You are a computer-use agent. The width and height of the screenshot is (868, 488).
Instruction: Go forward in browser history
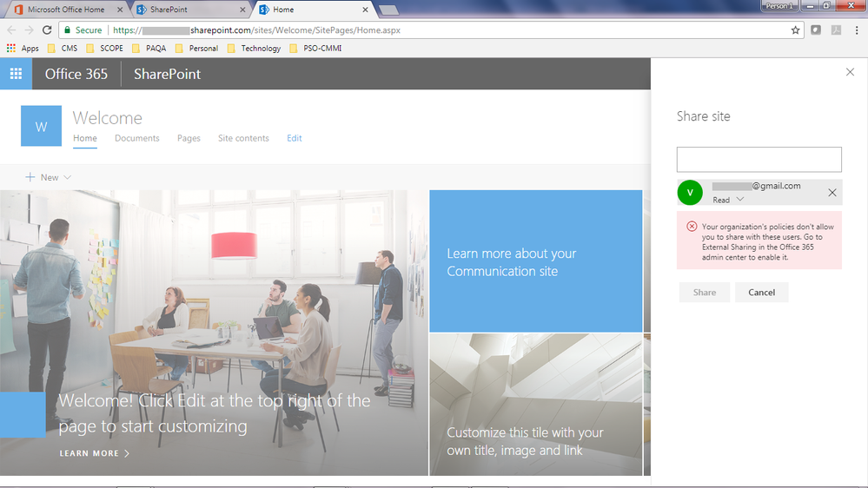(x=29, y=30)
